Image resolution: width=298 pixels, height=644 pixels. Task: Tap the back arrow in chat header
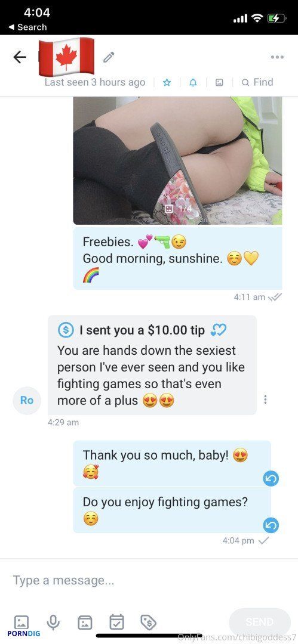point(20,57)
